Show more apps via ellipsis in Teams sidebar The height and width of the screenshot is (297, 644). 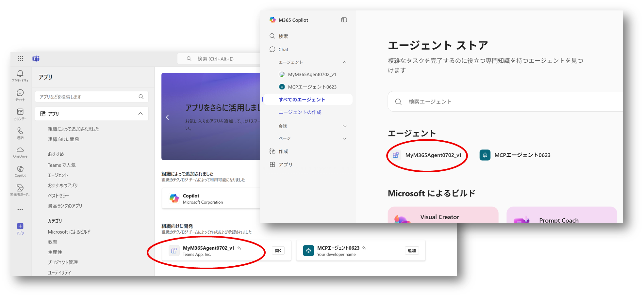click(x=20, y=210)
